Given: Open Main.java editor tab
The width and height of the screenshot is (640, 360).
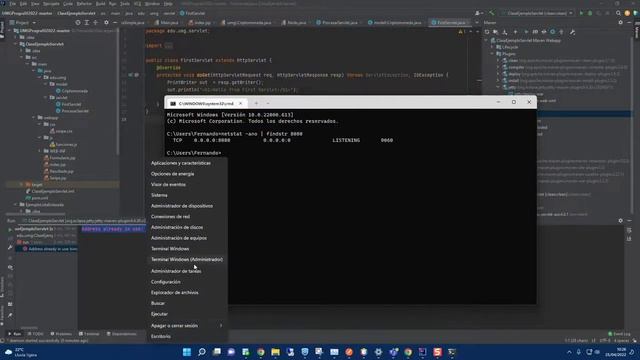Looking at the screenshot, I should click(167, 22).
